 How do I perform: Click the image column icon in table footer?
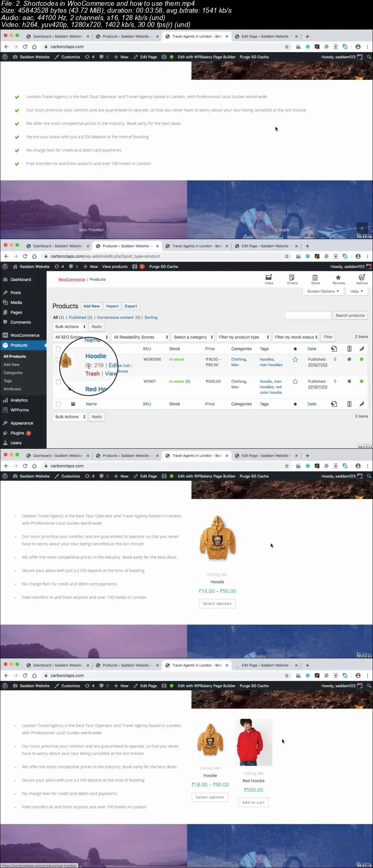point(73,404)
